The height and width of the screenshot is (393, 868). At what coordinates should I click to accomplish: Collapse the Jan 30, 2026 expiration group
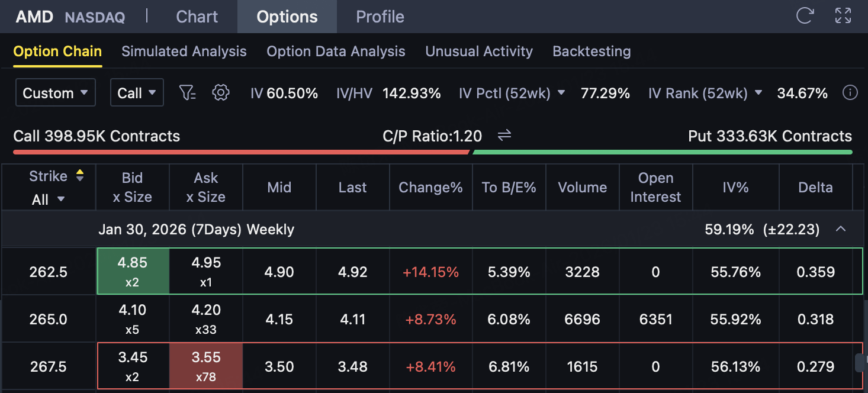840,229
